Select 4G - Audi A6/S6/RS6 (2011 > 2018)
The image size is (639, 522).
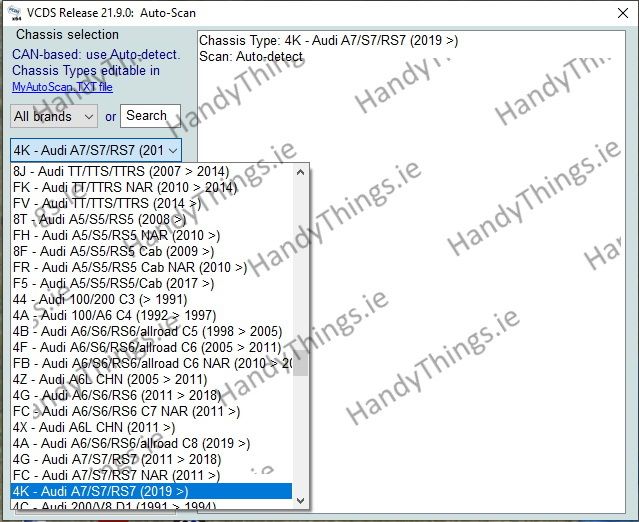click(x=152, y=395)
